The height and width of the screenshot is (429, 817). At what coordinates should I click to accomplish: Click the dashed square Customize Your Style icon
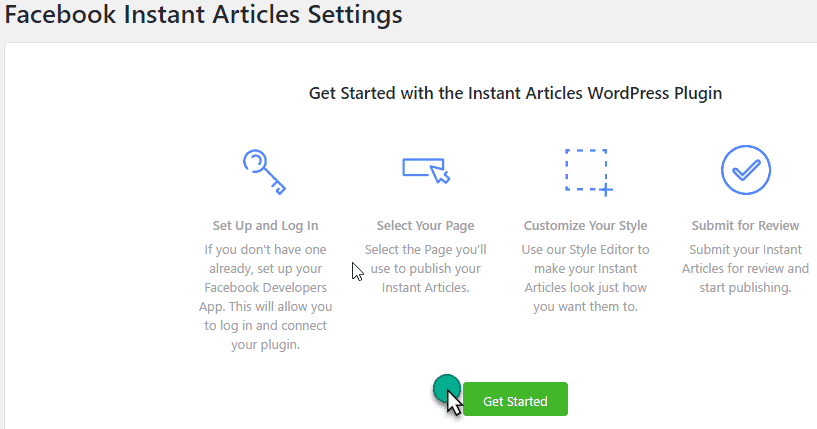[589, 172]
